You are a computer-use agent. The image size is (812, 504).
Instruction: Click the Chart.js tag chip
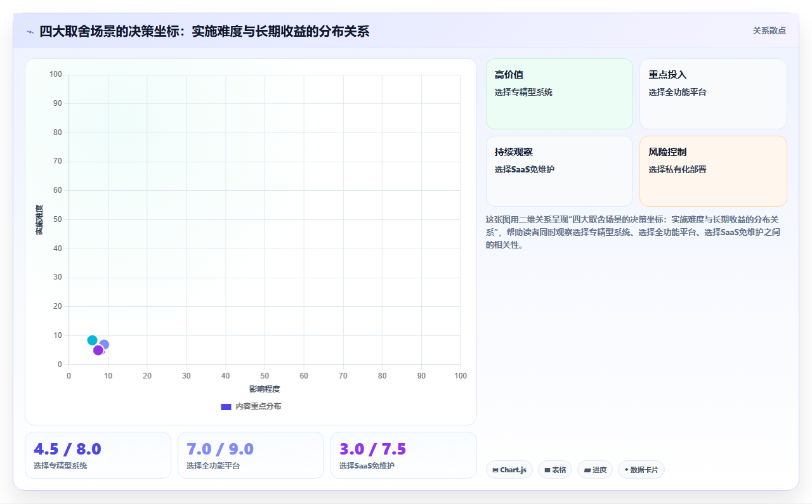coord(509,470)
